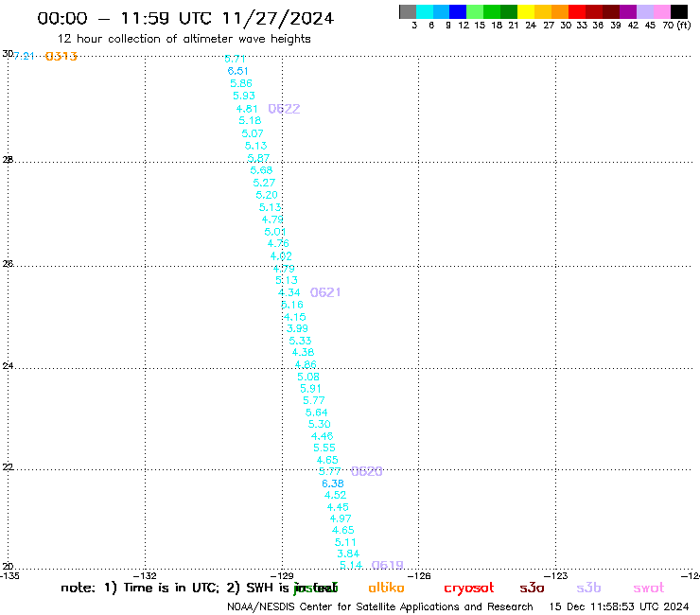Click the '0621' pass time label
The height and width of the screenshot is (615, 700).
325,292
